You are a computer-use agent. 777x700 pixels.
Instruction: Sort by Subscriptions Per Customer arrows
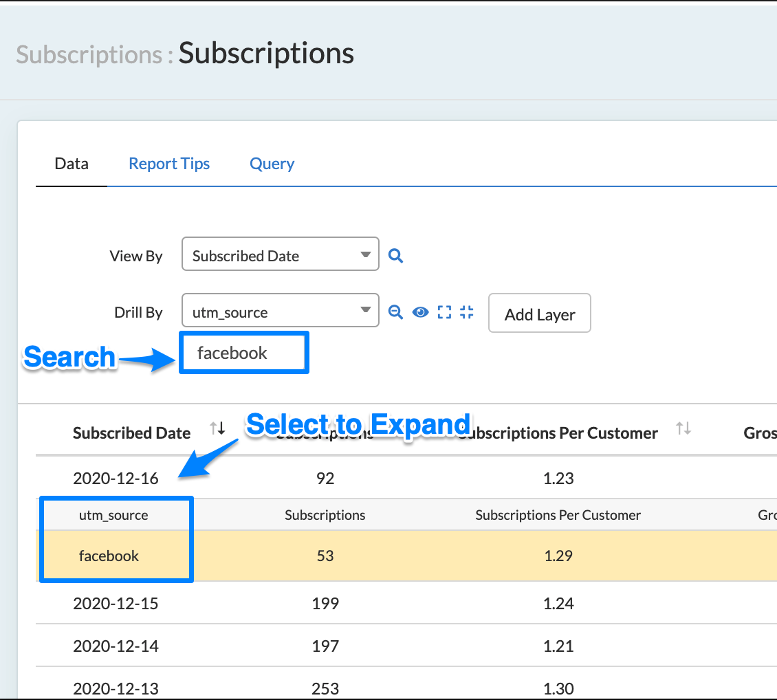pos(683,429)
